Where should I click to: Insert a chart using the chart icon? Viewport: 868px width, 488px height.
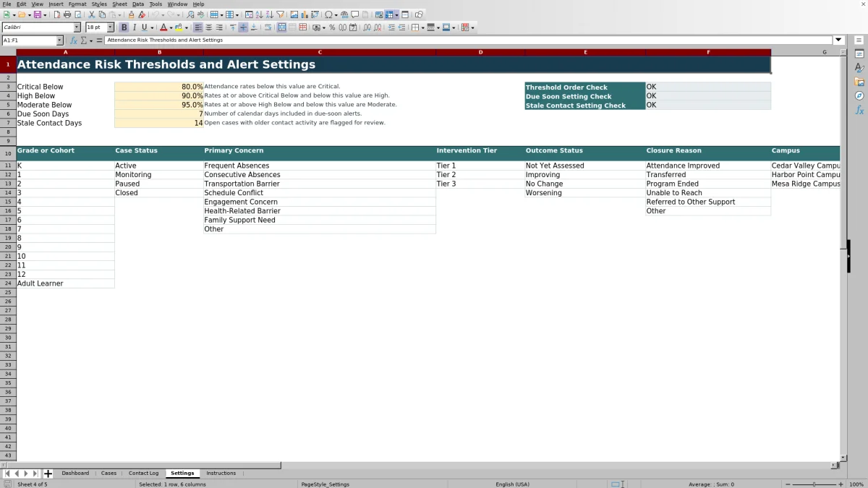click(304, 14)
